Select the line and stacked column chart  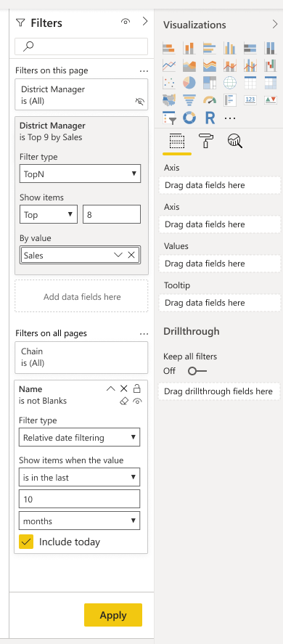(229, 65)
